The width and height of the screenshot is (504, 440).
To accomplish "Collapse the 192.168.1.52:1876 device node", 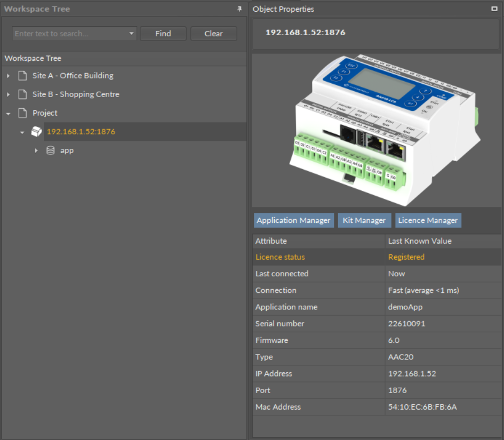I will [x=22, y=132].
